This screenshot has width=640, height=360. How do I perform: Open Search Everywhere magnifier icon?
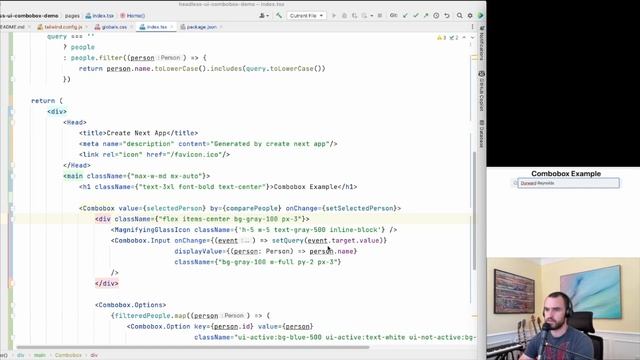[460, 16]
